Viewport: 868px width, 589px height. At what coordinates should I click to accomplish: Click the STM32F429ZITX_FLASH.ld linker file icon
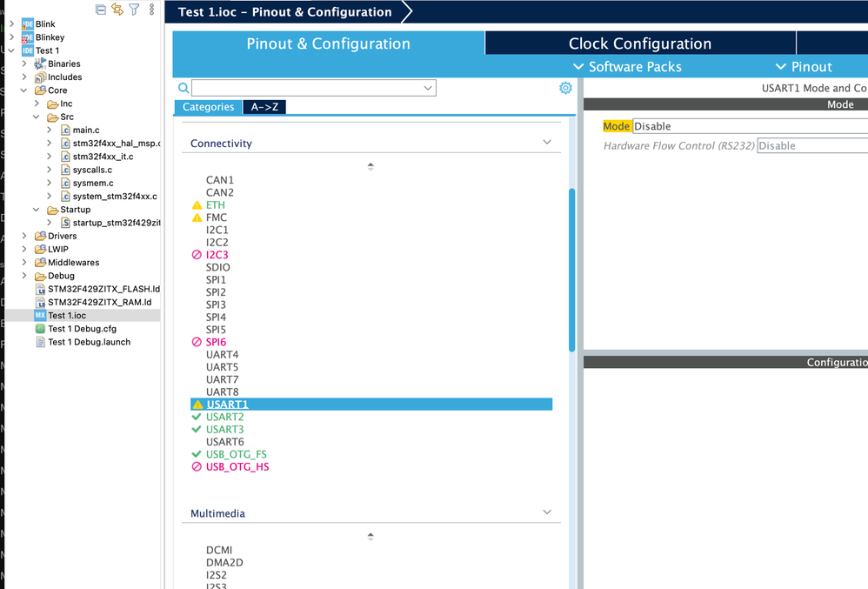pyautogui.click(x=40, y=289)
